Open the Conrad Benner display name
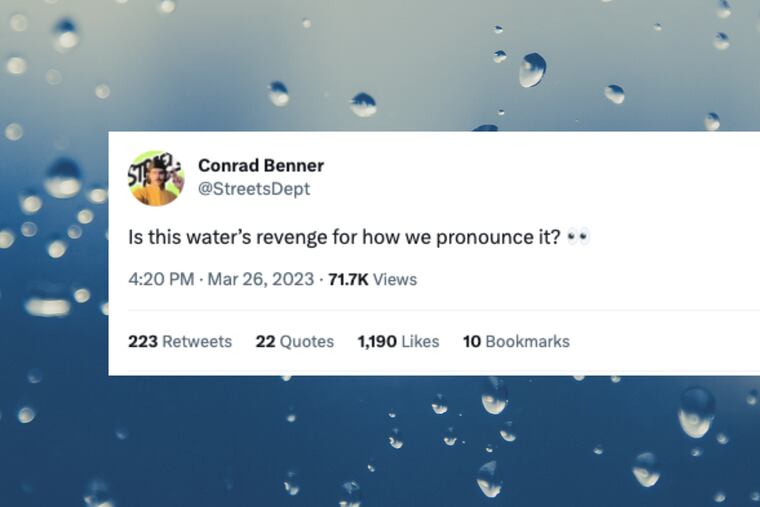The width and height of the screenshot is (760, 507). pyautogui.click(x=260, y=165)
